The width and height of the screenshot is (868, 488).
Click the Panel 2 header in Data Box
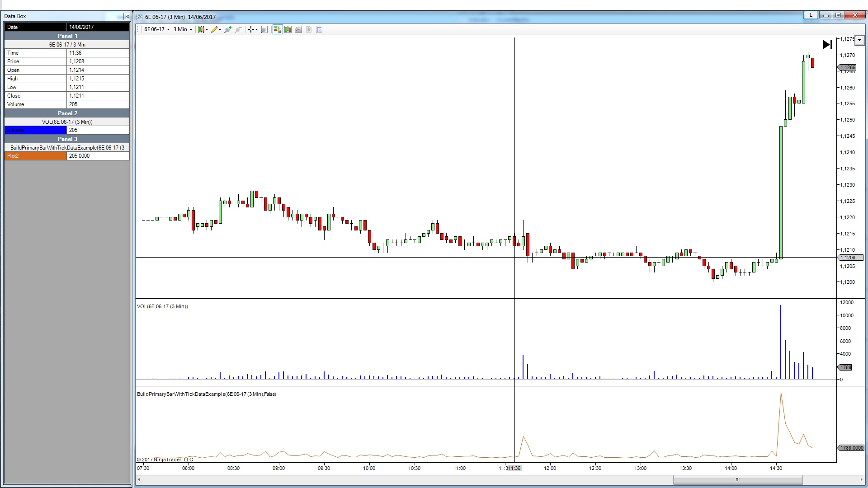click(67, 113)
